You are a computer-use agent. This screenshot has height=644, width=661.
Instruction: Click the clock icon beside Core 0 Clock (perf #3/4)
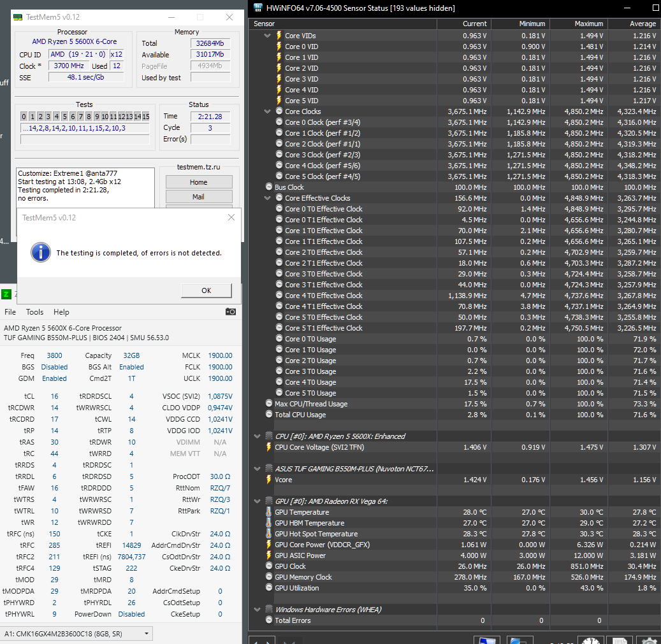pyautogui.click(x=279, y=122)
